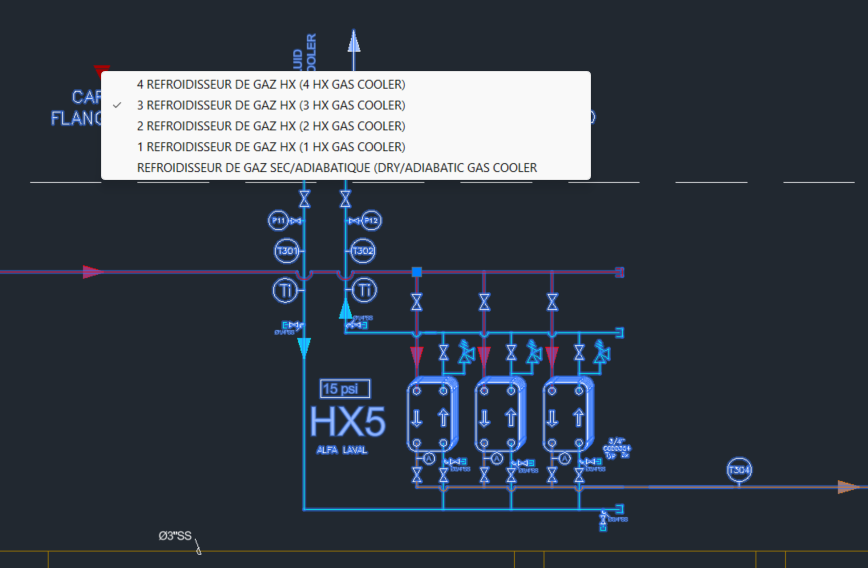Click the cyan upward flow arrow below the right Ti
The image size is (868, 568).
tap(345, 308)
